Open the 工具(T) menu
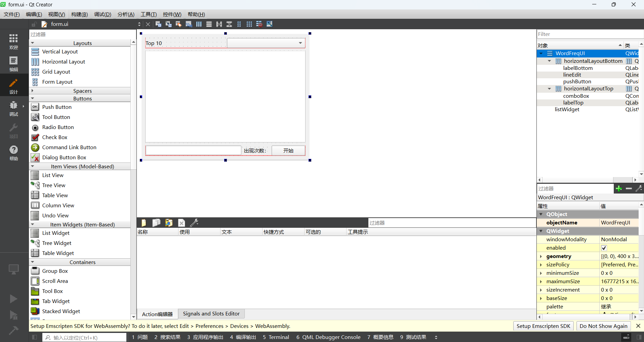 click(149, 14)
